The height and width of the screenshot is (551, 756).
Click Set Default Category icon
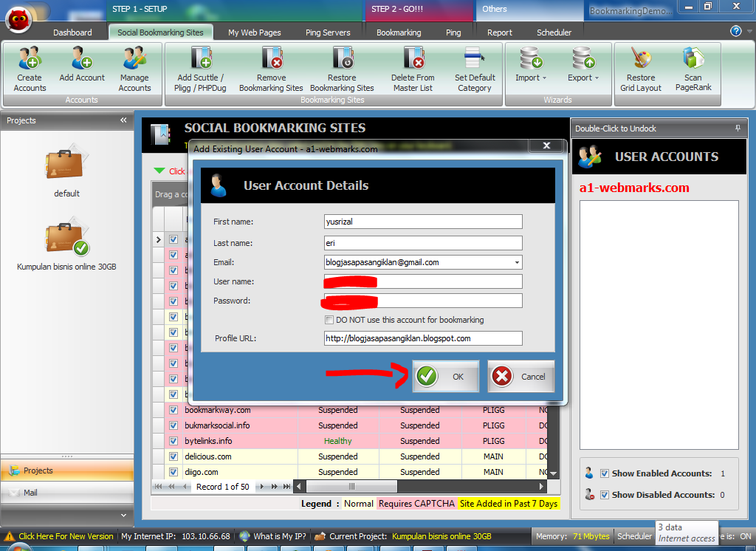pyautogui.click(x=475, y=69)
